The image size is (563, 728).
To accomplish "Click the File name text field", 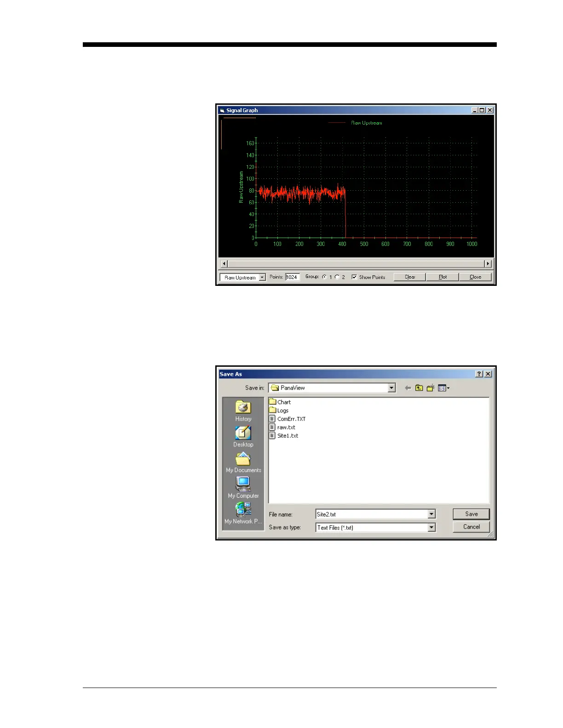I will click(372, 514).
